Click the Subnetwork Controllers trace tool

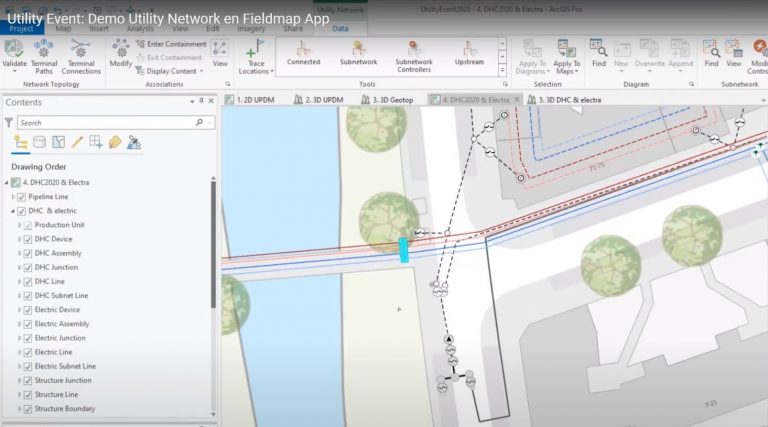pyautogui.click(x=413, y=54)
